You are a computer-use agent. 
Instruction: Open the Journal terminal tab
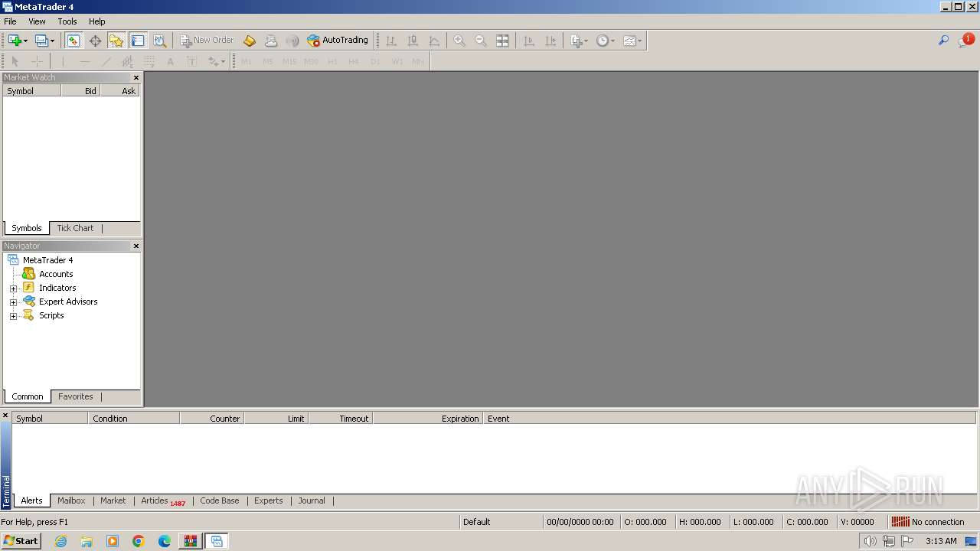[x=312, y=500]
